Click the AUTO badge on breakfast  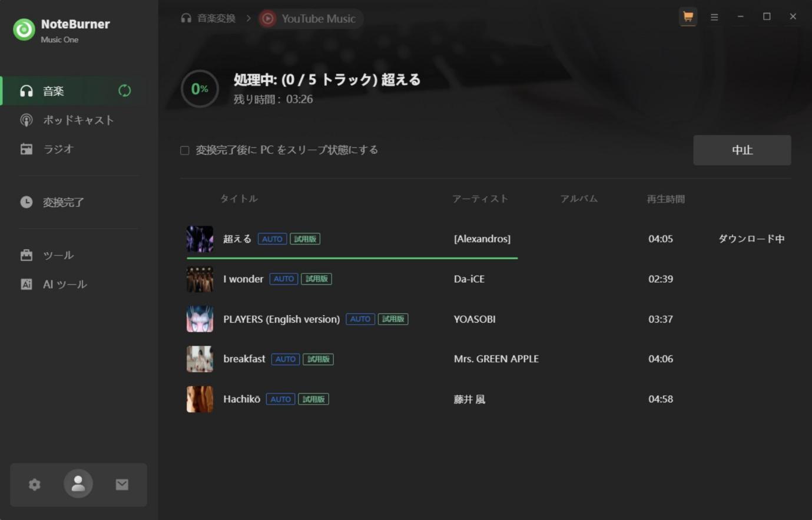click(286, 359)
